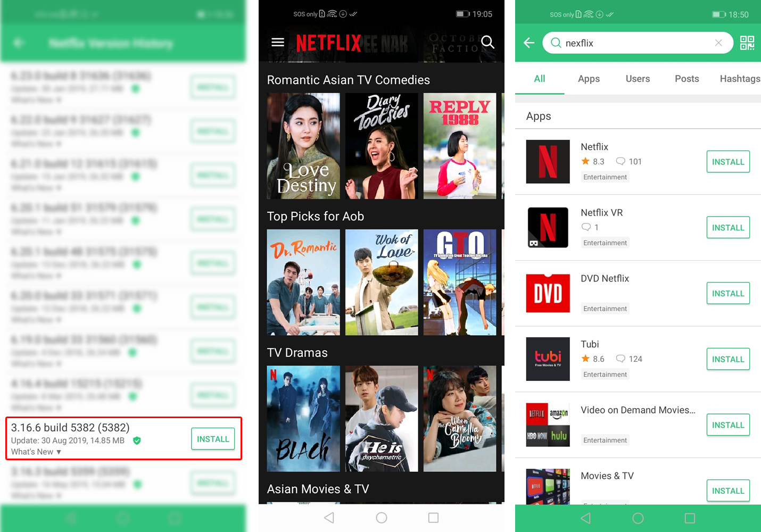Tap Android home button under search screen
Viewport: 761px width, 532px height.
tap(638, 518)
